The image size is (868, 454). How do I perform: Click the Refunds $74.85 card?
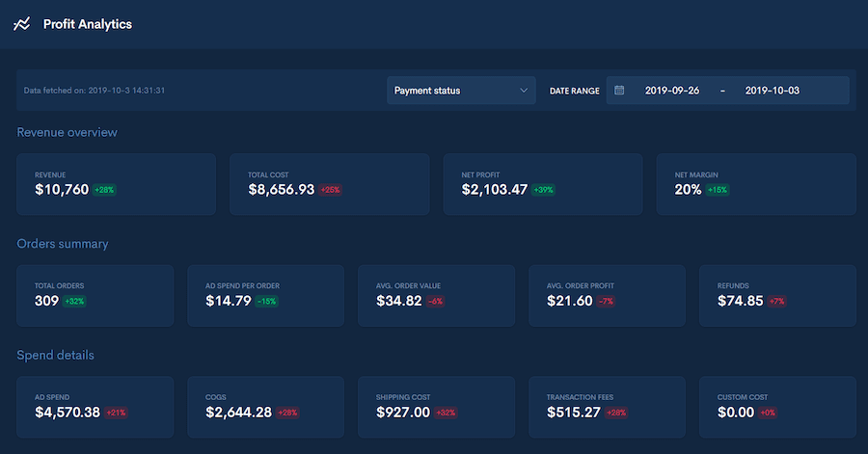[776, 295]
